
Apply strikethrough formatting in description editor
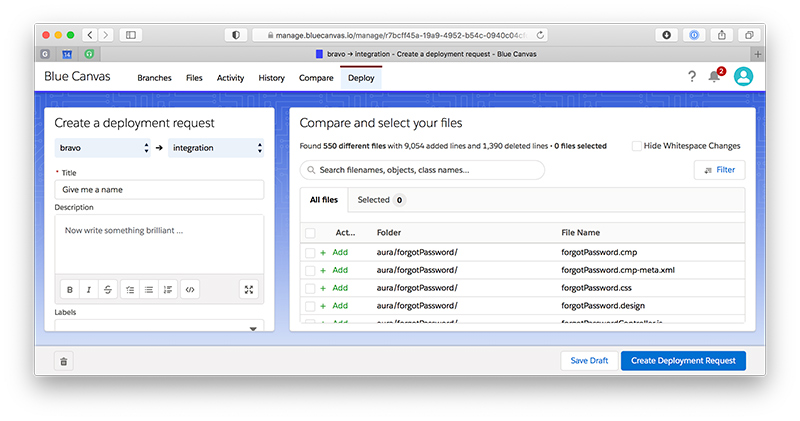(x=108, y=290)
